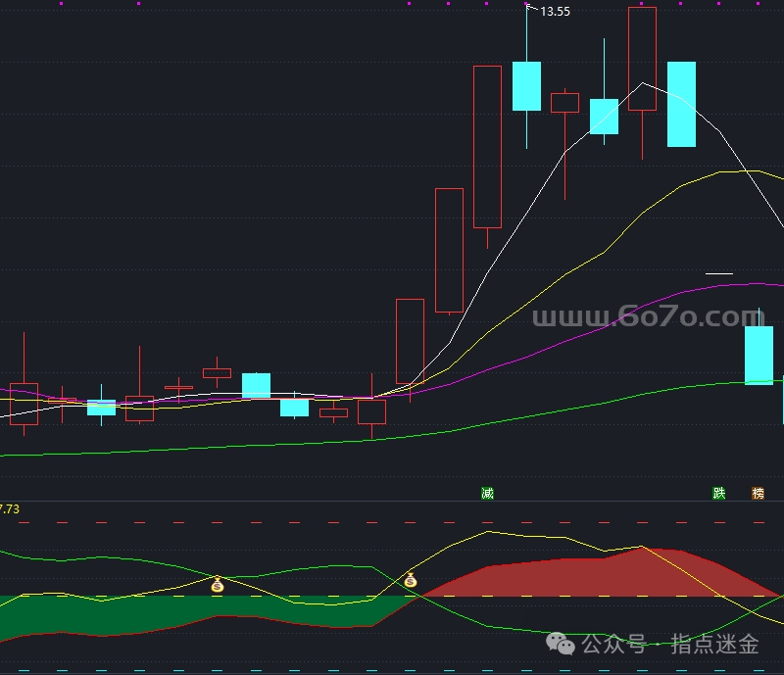Viewport: 784px width, 675px height.
Task: Select the 13.55 high price label
Action: pos(555,12)
